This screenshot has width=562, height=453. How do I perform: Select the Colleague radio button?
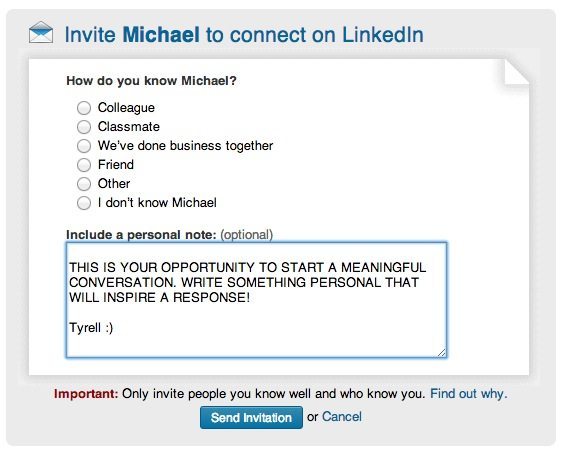pyautogui.click(x=84, y=108)
